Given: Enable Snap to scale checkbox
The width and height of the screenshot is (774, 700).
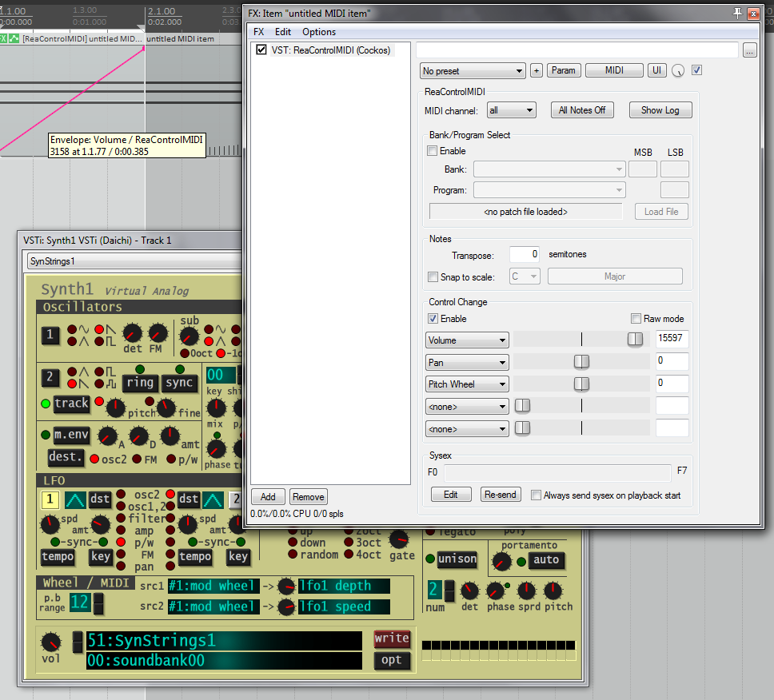Looking at the screenshot, I should (433, 276).
